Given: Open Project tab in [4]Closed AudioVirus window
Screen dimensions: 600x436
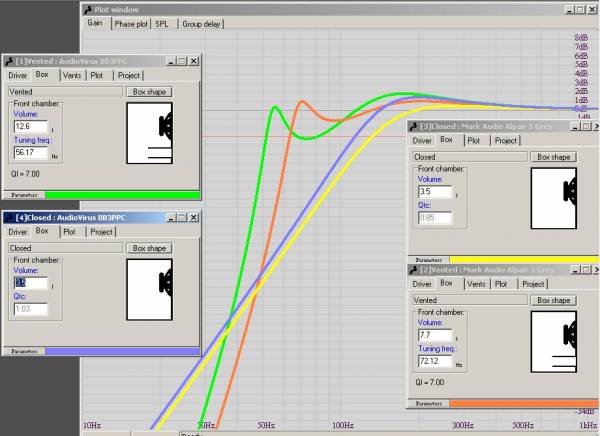Looking at the screenshot, I should point(101,232).
